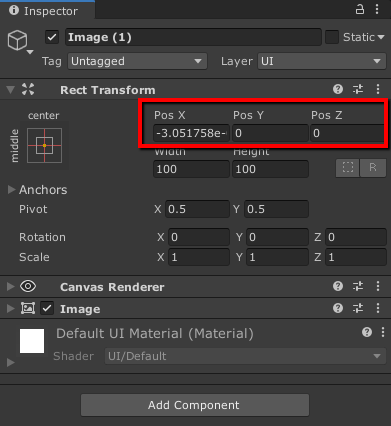Open the Inspector panel options menu

tap(377, 9)
